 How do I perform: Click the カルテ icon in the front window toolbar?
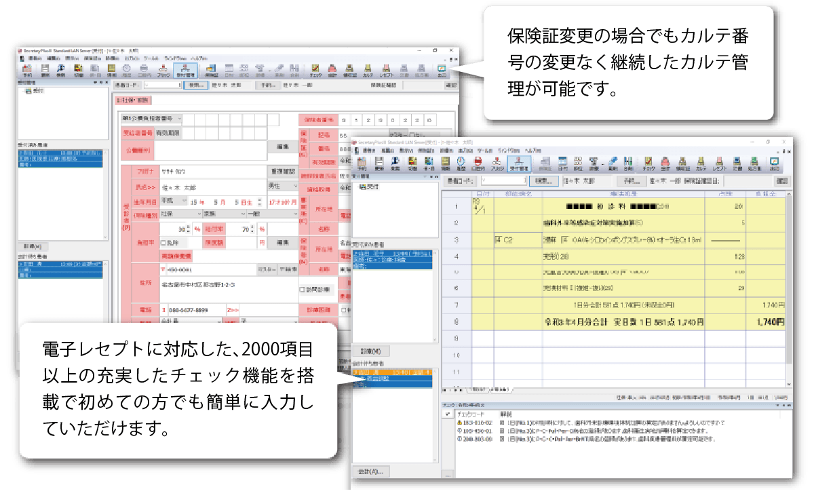pyautogui.click(x=701, y=165)
